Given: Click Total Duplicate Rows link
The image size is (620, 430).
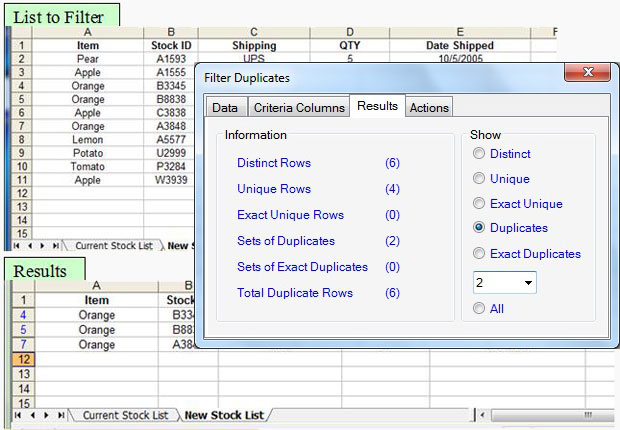Looking at the screenshot, I should 293,293.
